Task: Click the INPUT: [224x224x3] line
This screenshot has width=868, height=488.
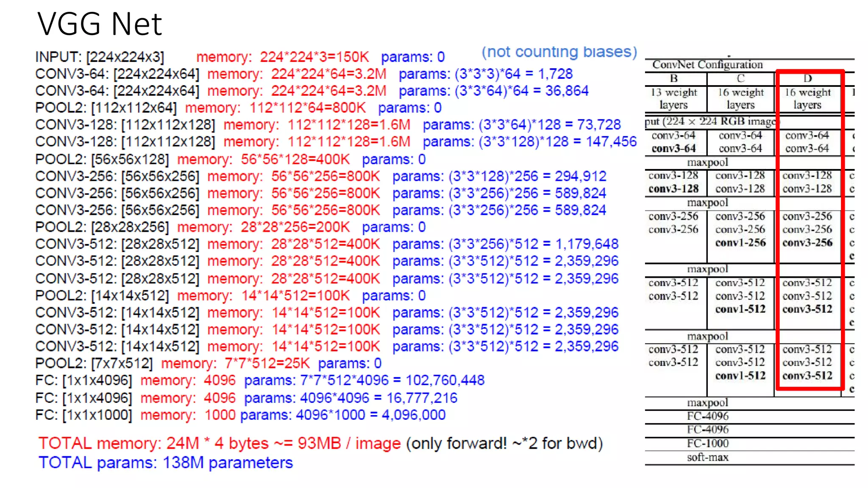Action: (x=100, y=57)
